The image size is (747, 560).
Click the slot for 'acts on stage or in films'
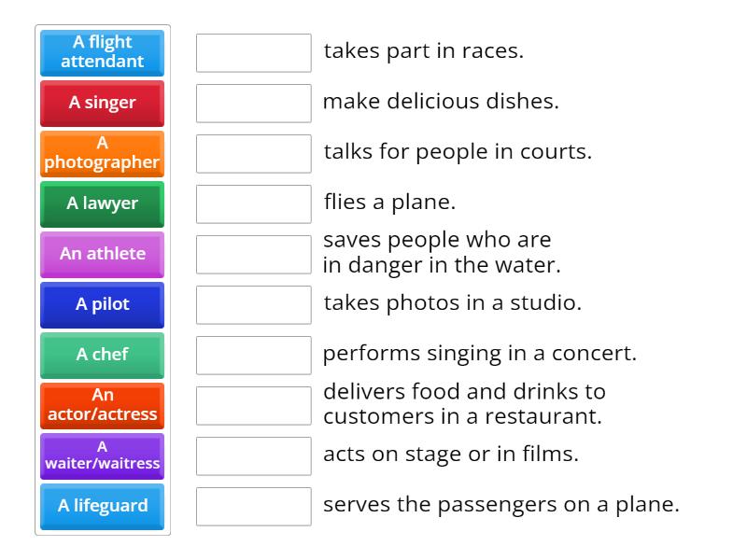pos(254,456)
